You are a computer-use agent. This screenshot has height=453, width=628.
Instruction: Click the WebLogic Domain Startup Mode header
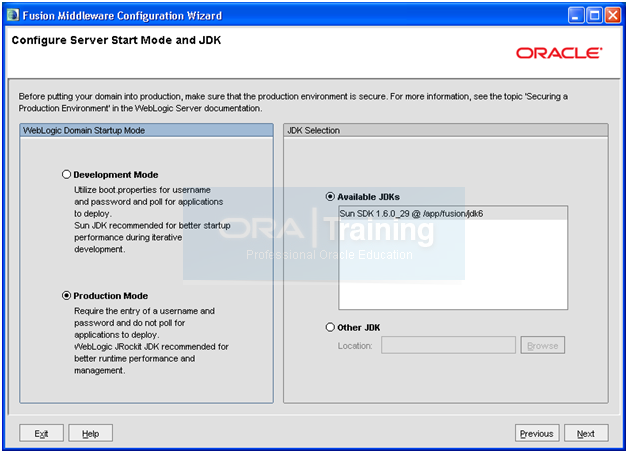click(x=147, y=131)
